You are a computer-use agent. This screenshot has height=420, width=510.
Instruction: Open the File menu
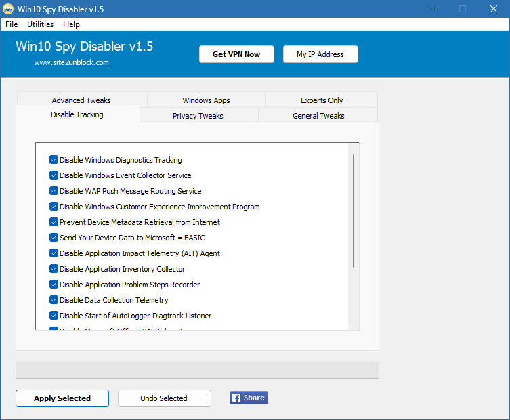pos(12,24)
